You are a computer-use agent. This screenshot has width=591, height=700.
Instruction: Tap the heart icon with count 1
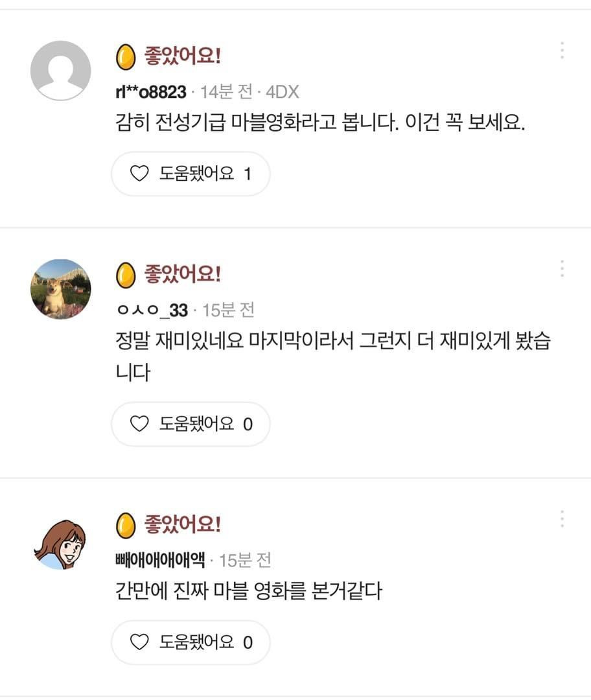coord(139,173)
